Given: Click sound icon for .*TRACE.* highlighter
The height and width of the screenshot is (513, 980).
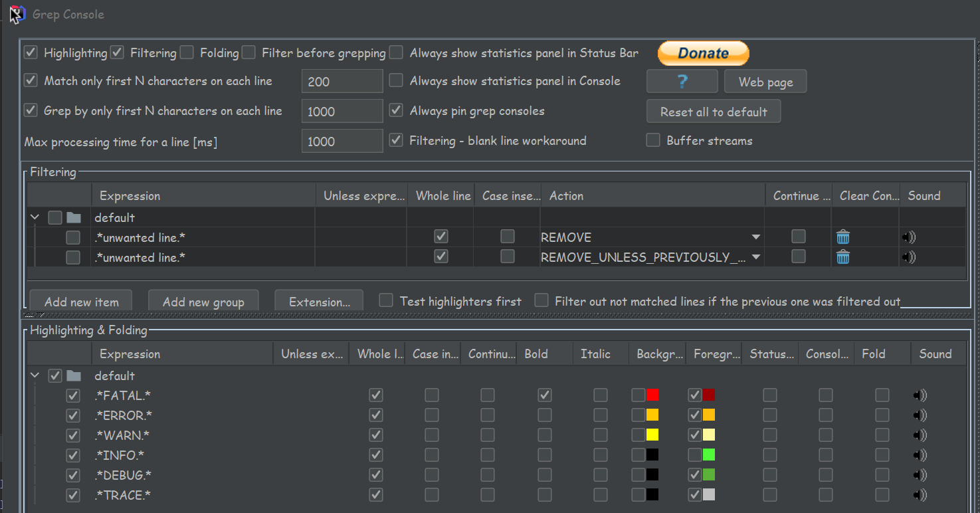Looking at the screenshot, I should pyautogui.click(x=920, y=495).
